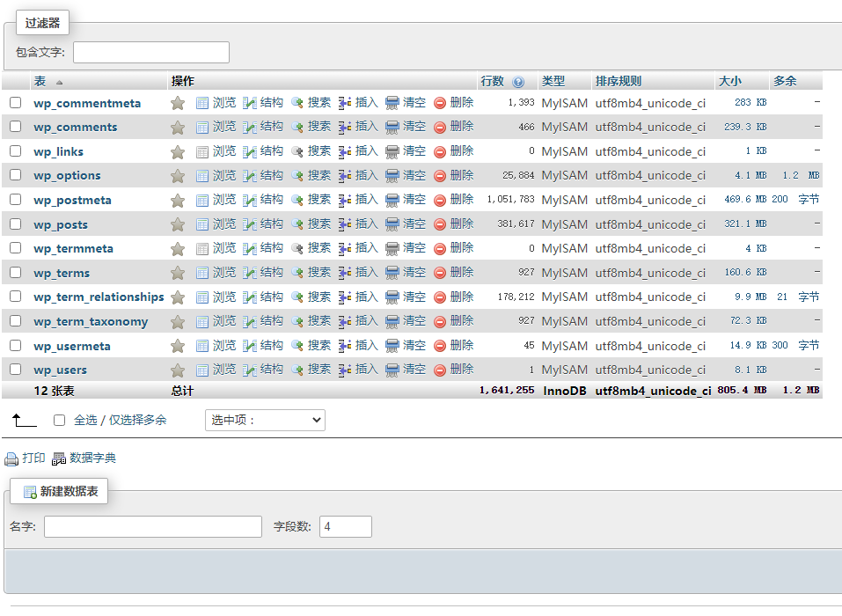The image size is (842, 616).
Task: Click 删除 for wp_usermeta
Action: [x=462, y=345]
